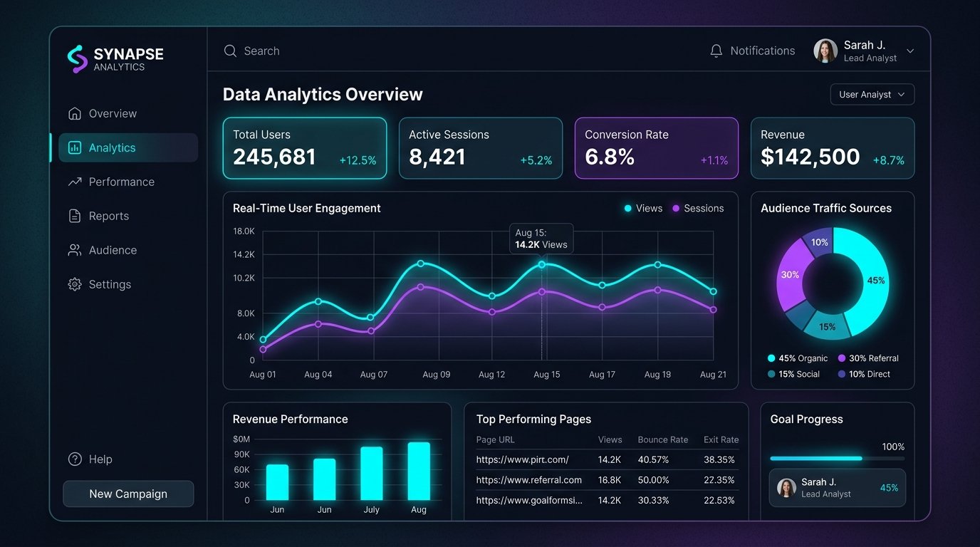Click the 15% teal donut segment
The height and width of the screenshot is (547, 980).
[827, 325]
